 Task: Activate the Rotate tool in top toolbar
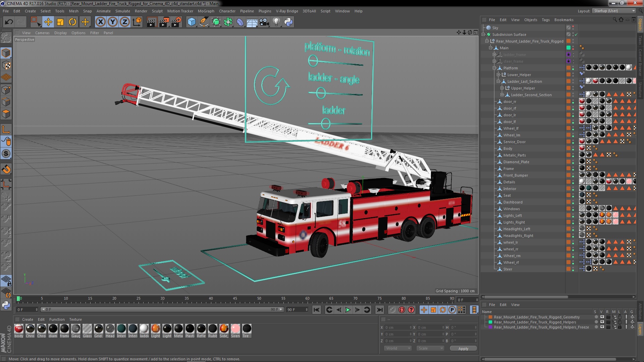point(72,22)
